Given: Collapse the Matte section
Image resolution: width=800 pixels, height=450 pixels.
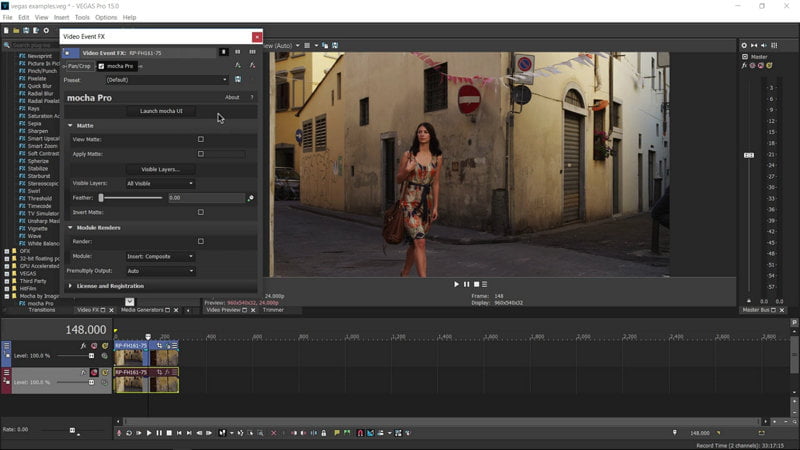Looking at the screenshot, I should 70,126.
